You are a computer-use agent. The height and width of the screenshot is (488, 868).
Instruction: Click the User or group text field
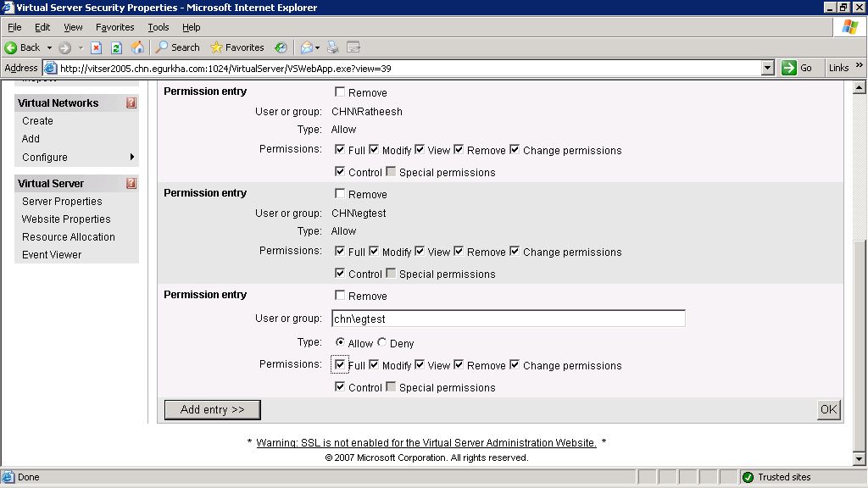point(509,319)
